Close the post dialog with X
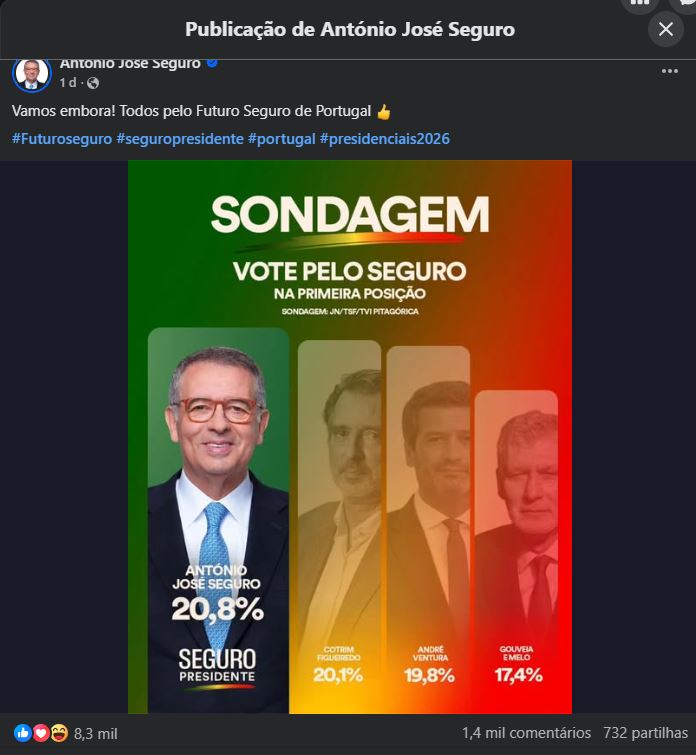 tap(666, 29)
